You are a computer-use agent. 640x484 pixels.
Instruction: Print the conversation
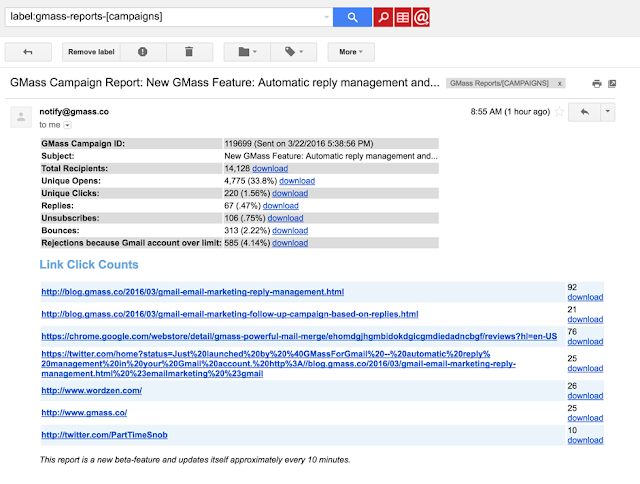597,84
